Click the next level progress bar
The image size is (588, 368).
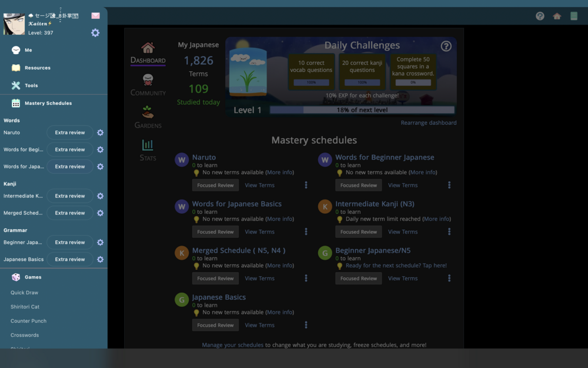pyautogui.click(x=362, y=110)
